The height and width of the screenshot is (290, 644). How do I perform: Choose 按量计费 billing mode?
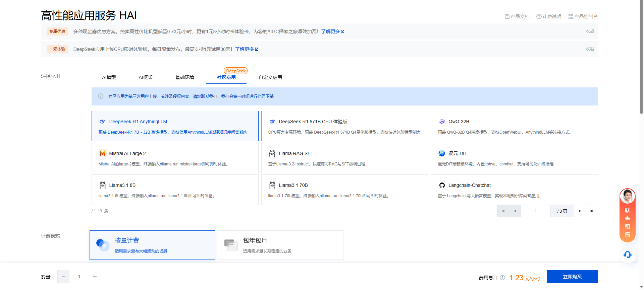click(152, 245)
